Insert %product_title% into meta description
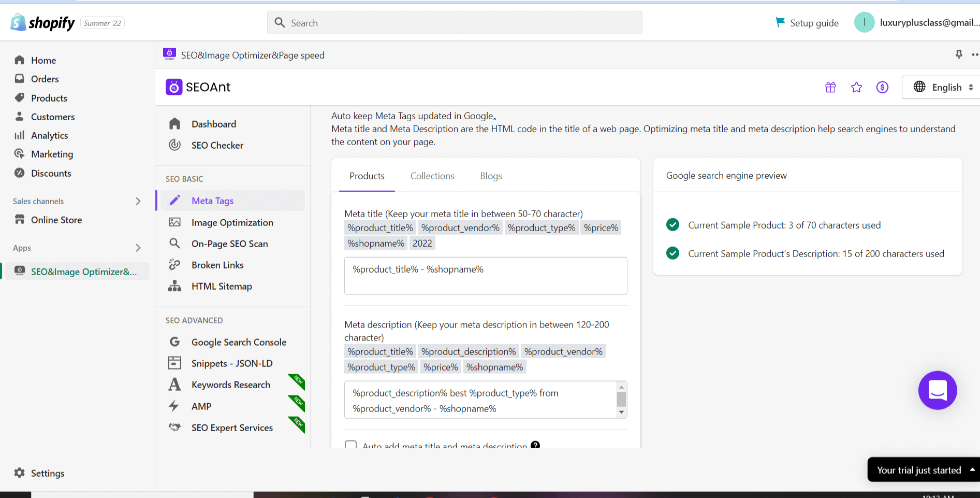The height and width of the screenshot is (498, 980). point(380,351)
